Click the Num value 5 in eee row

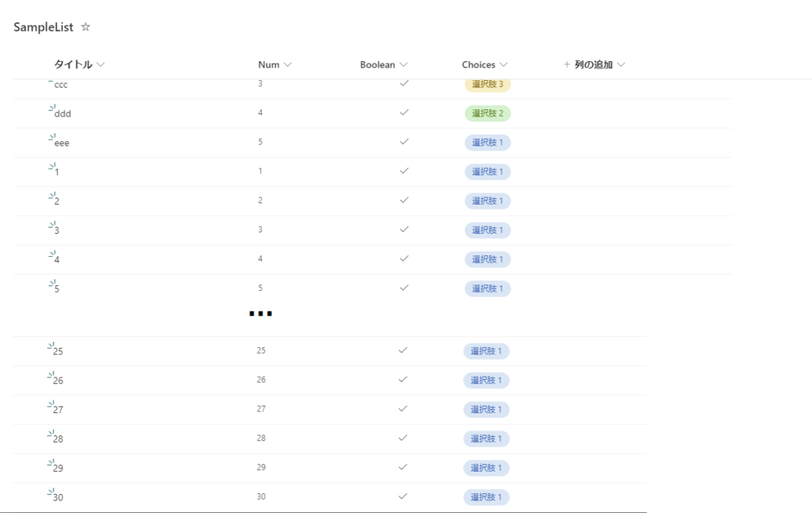pos(260,142)
